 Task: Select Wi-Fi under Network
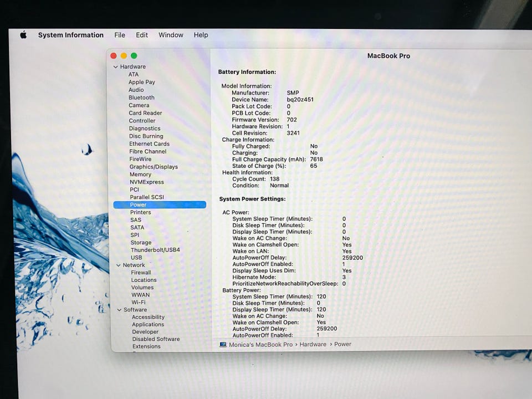pyautogui.click(x=139, y=303)
